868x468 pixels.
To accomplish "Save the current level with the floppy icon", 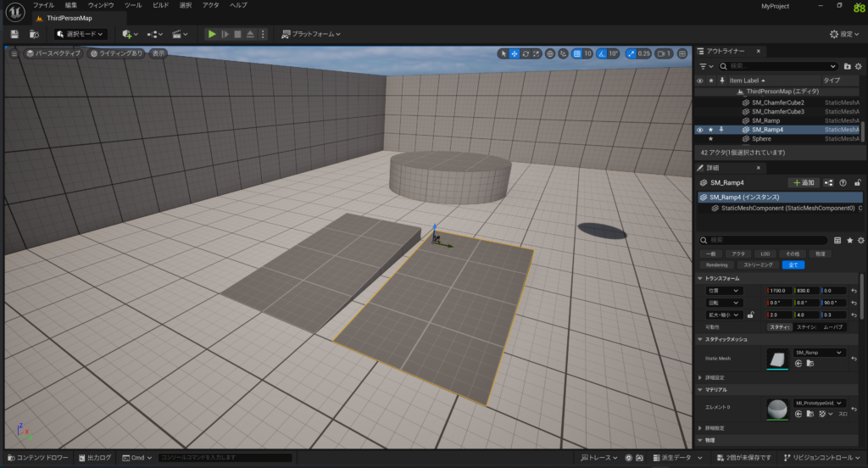I will [14, 34].
